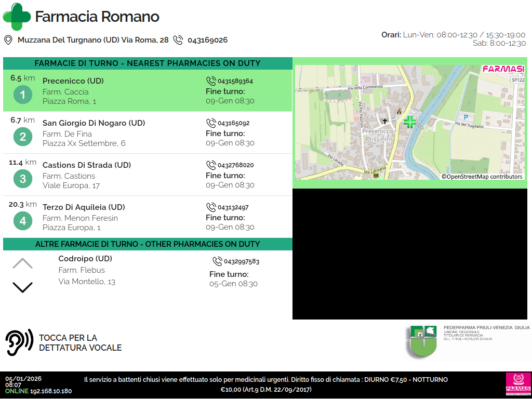532x399 pixels.
Task: Click the Farmasi logo on the map
Action: click(x=503, y=69)
